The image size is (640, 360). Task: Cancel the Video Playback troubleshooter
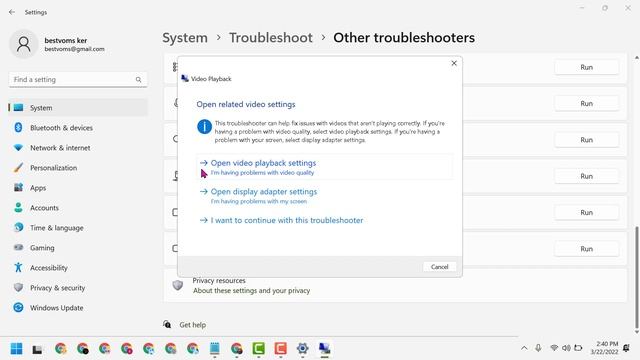(439, 267)
